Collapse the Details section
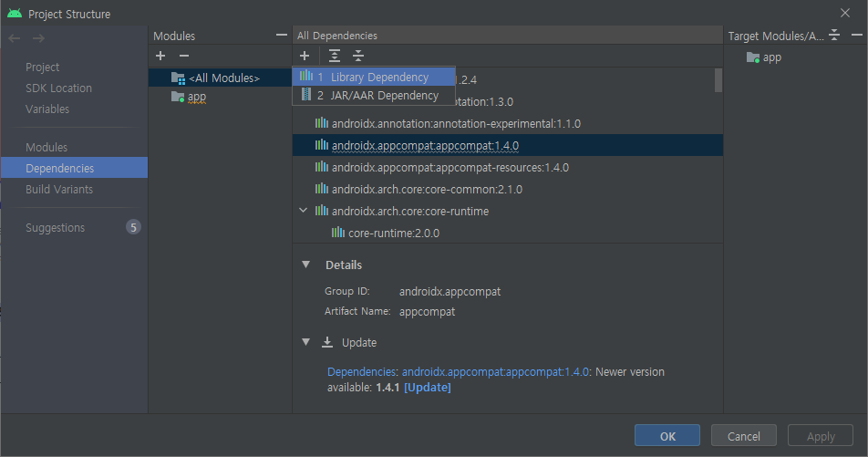Image resolution: width=868 pixels, height=457 pixels. pos(305,265)
